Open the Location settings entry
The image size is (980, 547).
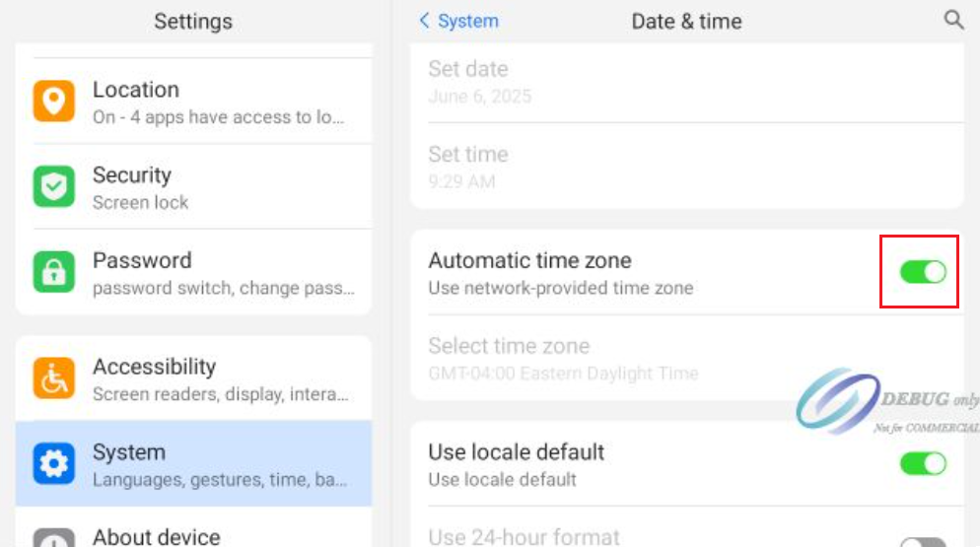tap(219, 102)
